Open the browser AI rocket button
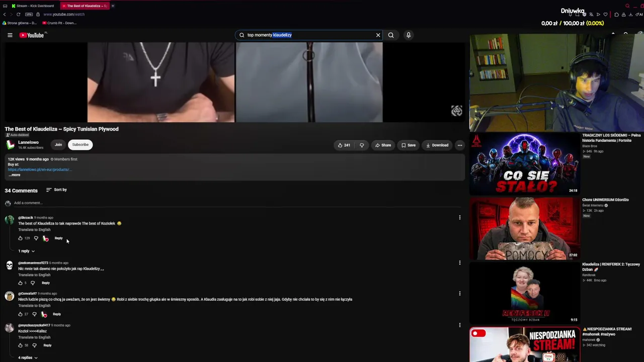 (639, 15)
